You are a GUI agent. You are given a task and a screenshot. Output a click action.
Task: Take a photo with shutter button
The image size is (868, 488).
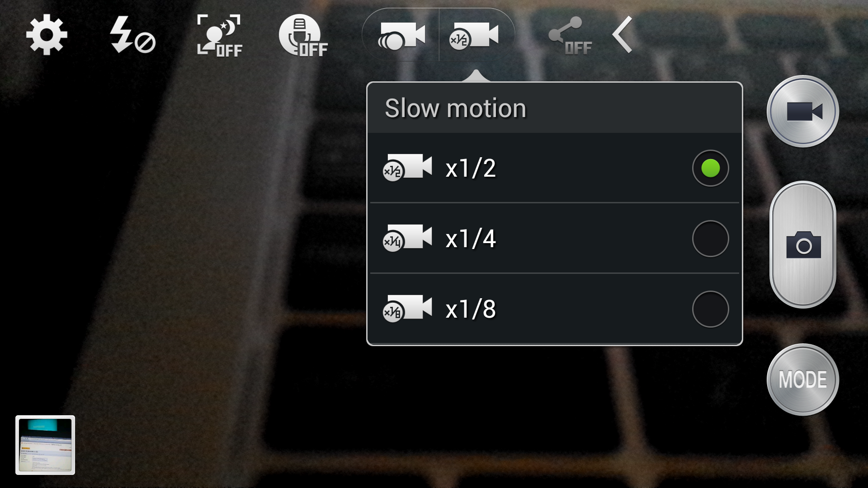click(x=803, y=244)
